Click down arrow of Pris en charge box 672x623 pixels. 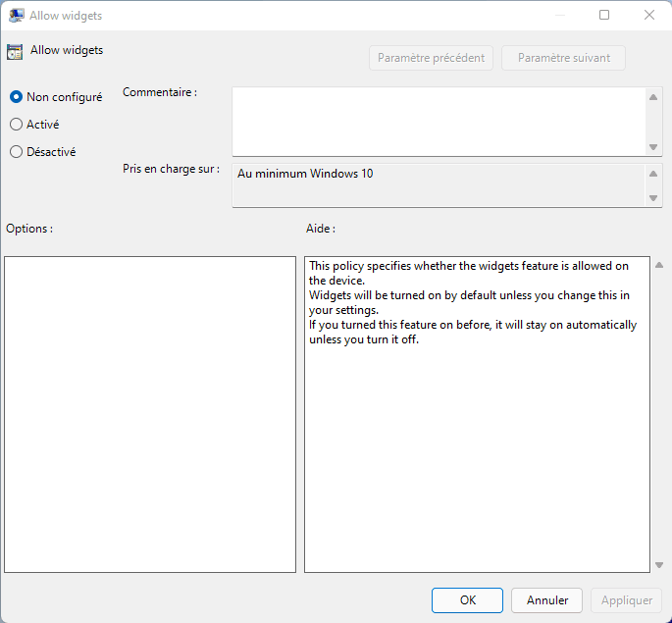(654, 198)
